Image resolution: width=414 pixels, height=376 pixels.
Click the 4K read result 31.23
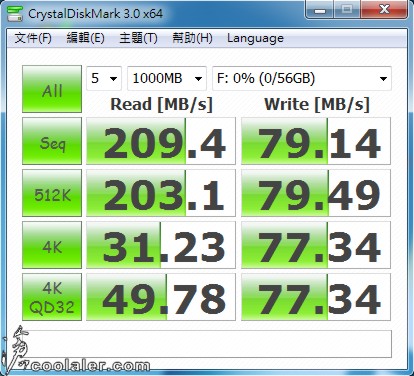[x=161, y=245]
